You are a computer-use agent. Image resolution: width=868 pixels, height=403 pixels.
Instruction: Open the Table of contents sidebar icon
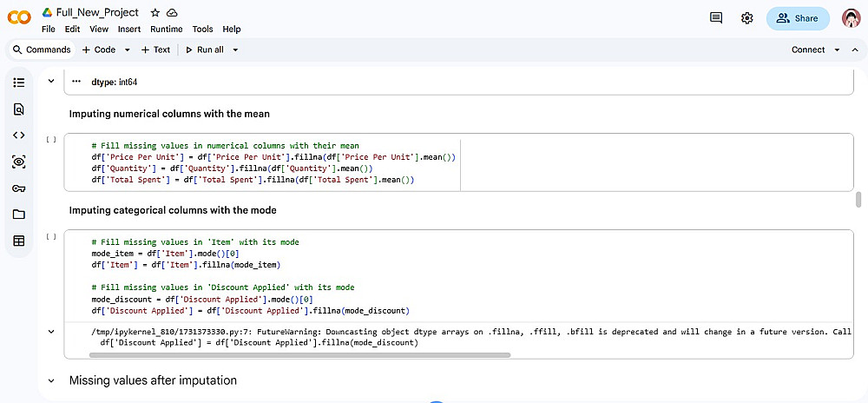click(19, 83)
